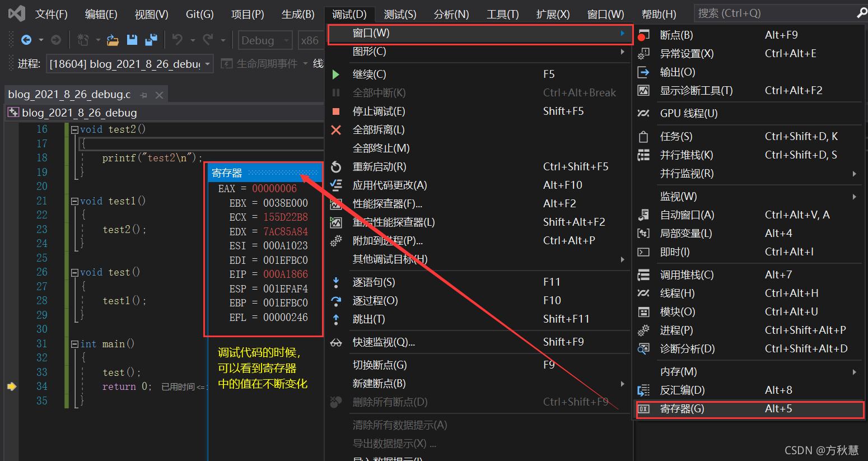Click line number 28 in gutter
The width and height of the screenshot is (868, 461).
[x=42, y=301]
